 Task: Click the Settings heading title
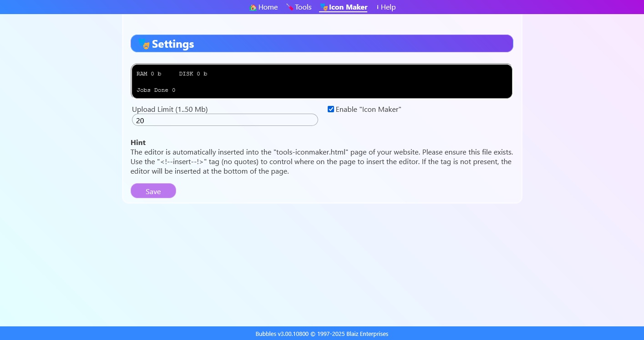pos(173,44)
